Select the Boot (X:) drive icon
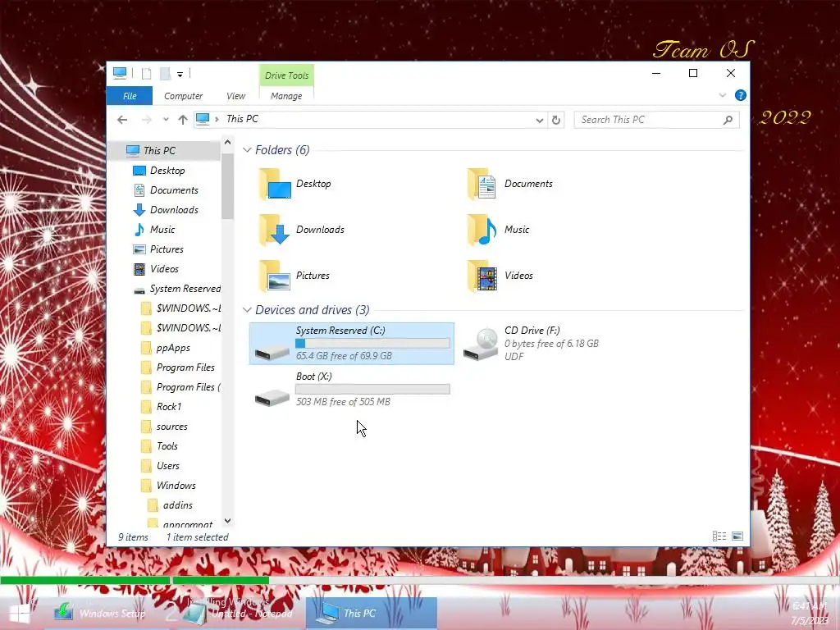Viewport: 840px width, 630px height. pos(272,397)
